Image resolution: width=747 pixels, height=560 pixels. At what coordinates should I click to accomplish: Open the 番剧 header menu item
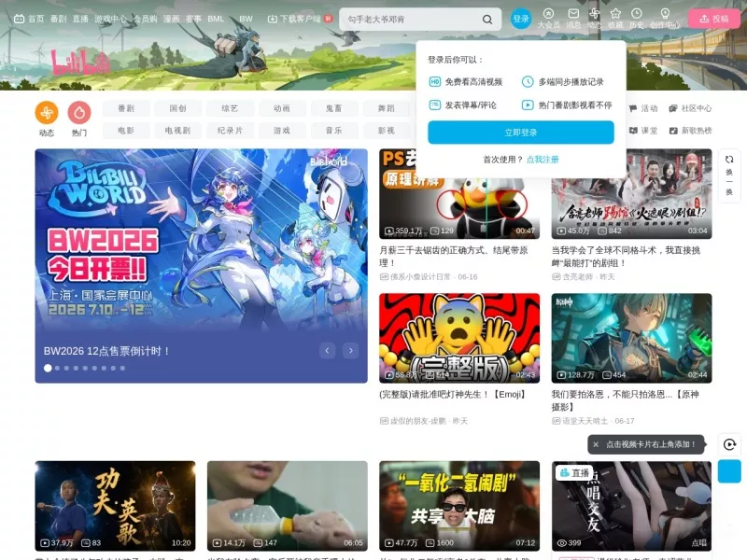click(x=58, y=19)
